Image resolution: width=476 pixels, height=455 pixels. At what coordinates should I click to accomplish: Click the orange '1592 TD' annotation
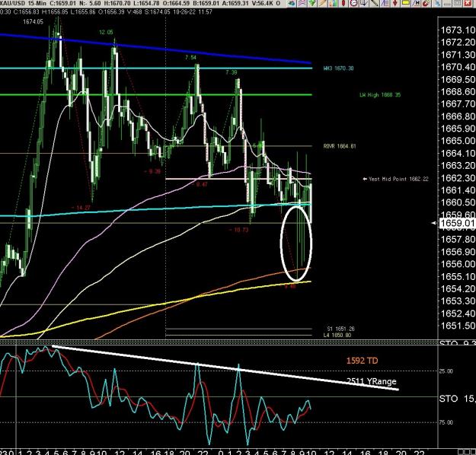(363, 361)
